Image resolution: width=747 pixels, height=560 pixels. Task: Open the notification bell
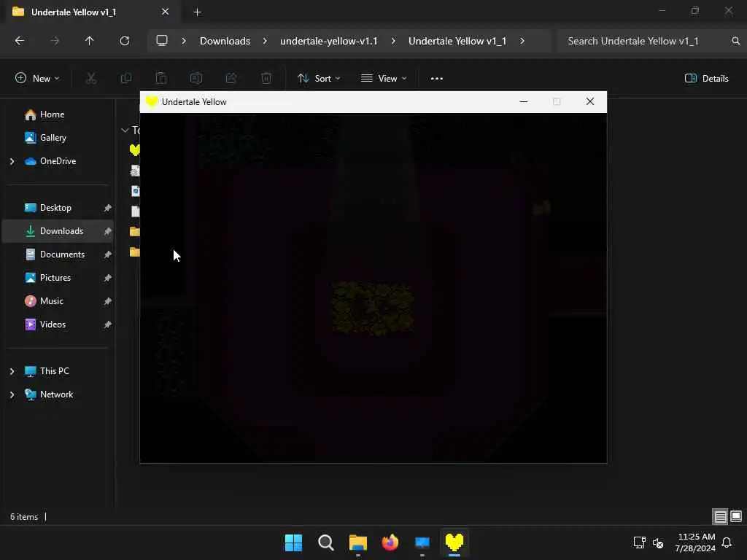[x=727, y=542]
